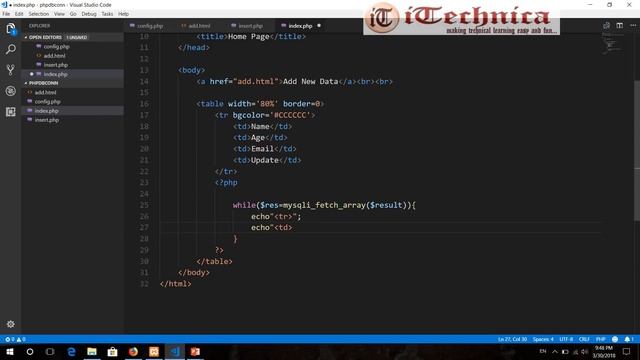The height and width of the screenshot is (360, 640).
Task: Open the Help menu
Action: [x=123, y=14]
